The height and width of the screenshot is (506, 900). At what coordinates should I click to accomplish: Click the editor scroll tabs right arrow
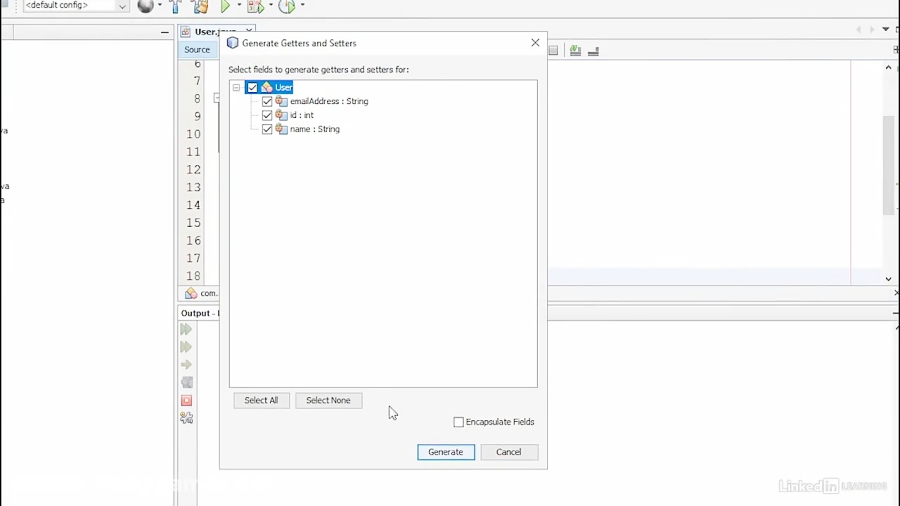point(872,29)
